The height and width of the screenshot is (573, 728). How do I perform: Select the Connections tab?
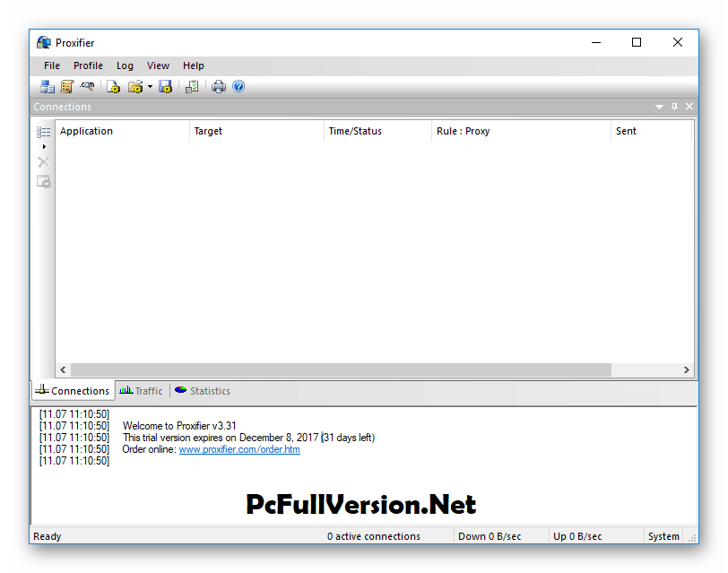coord(74,390)
